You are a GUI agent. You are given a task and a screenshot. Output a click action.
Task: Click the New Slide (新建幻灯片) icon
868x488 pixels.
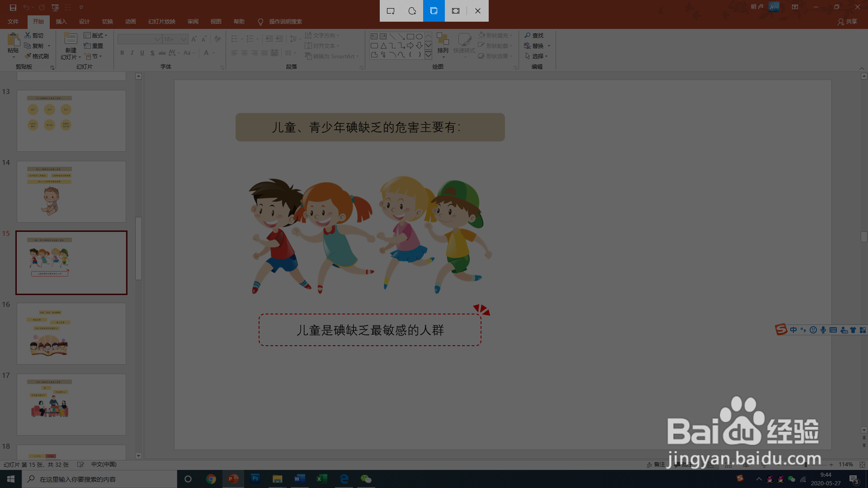tap(71, 40)
